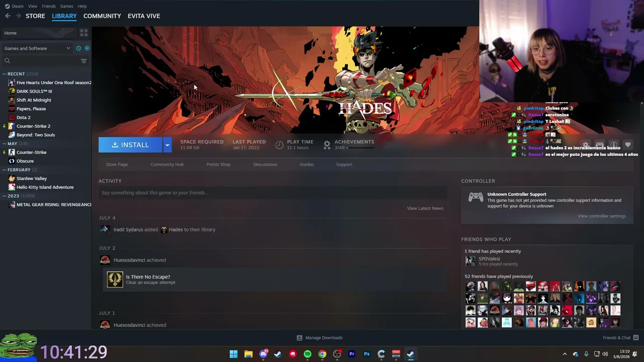The image size is (644, 362).
Task: Collapse the FEBRUARY library category
Action: click(x=5, y=170)
